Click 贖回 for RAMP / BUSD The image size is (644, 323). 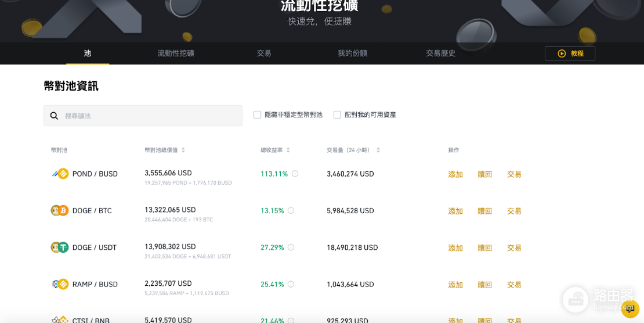pos(484,285)
